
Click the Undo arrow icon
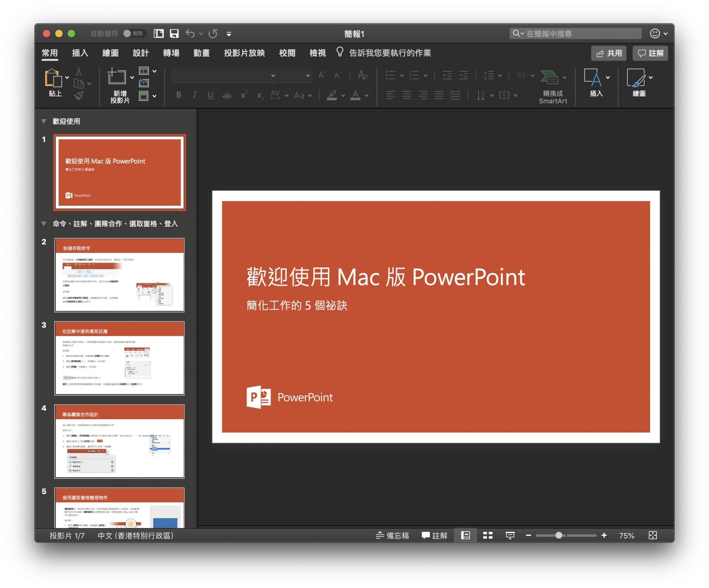190,34
